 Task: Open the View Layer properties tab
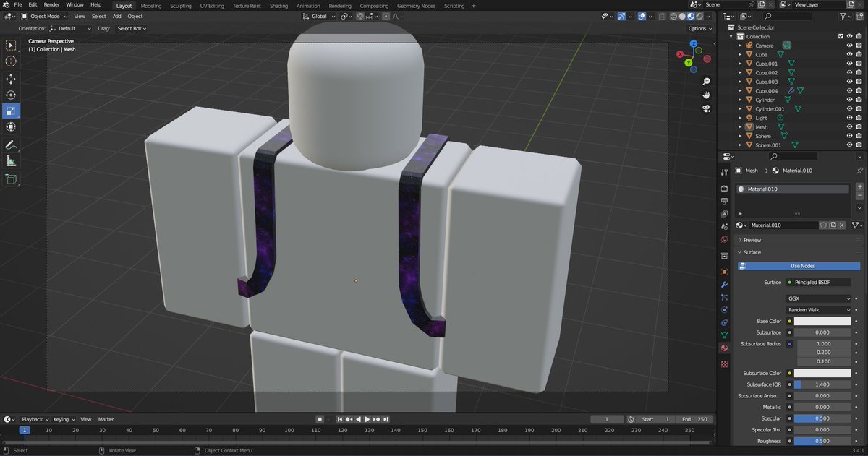(x=724, y=214)
